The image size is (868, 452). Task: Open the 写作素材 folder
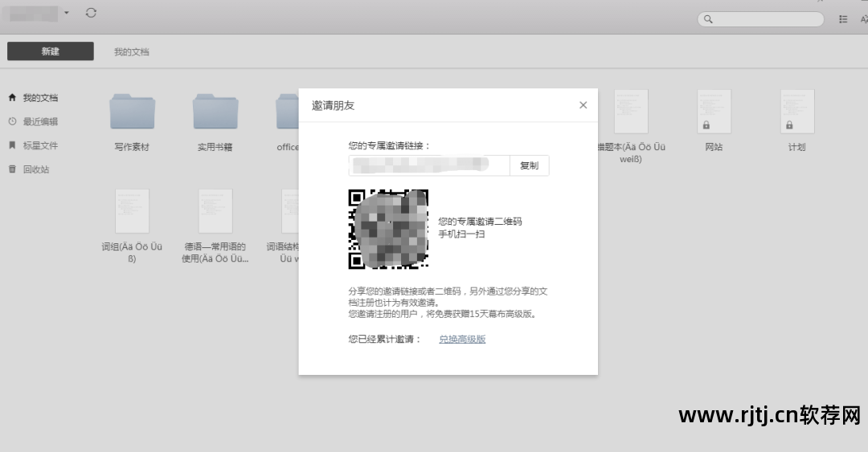(133, 112)
